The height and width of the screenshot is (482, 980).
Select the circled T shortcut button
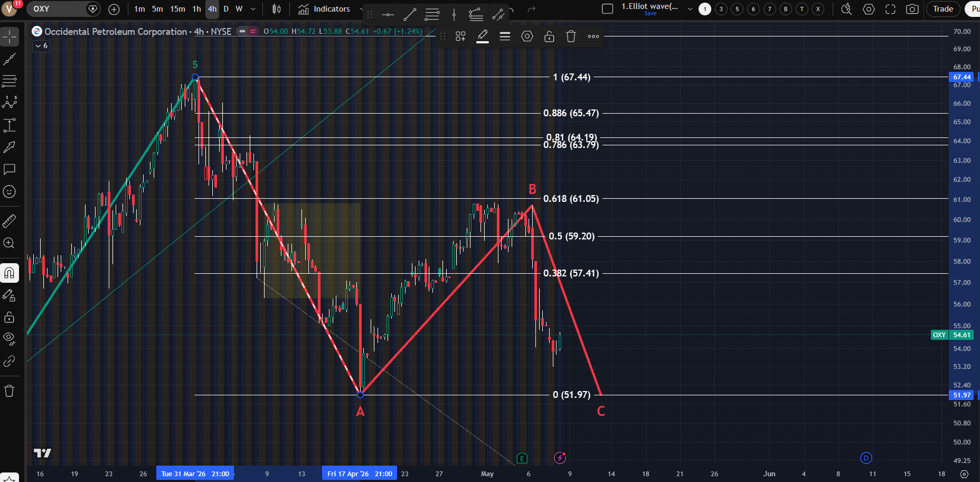click(802, 9)
